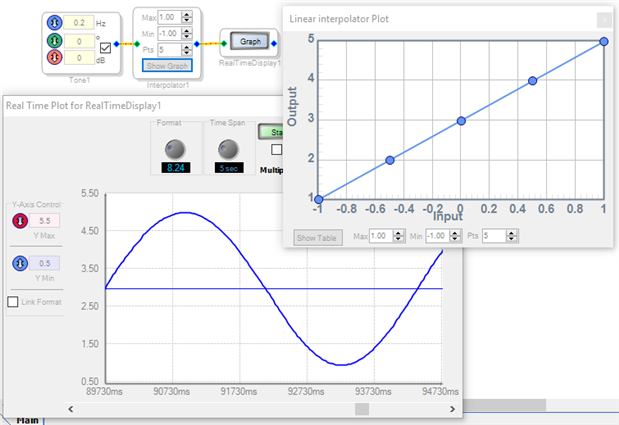Click the Time Span rotary knob
The width and height of the screenshot is (619, 425).
228,150
